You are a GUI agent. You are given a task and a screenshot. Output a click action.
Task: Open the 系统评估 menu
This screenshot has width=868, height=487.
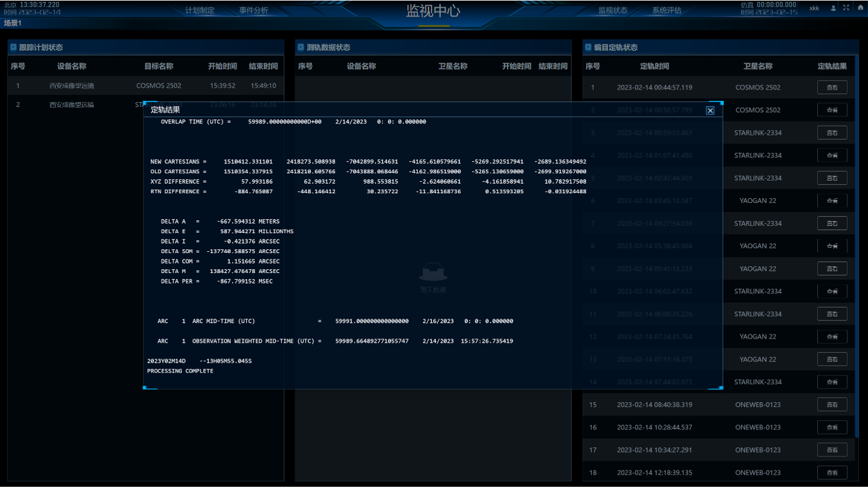click(x=666, y=11)
